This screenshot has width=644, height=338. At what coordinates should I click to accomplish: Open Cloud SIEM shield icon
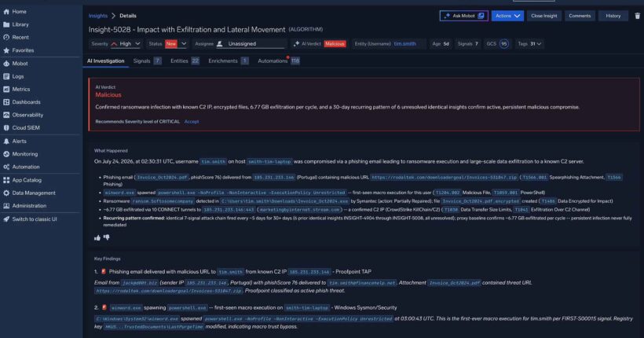click(6, 127)
